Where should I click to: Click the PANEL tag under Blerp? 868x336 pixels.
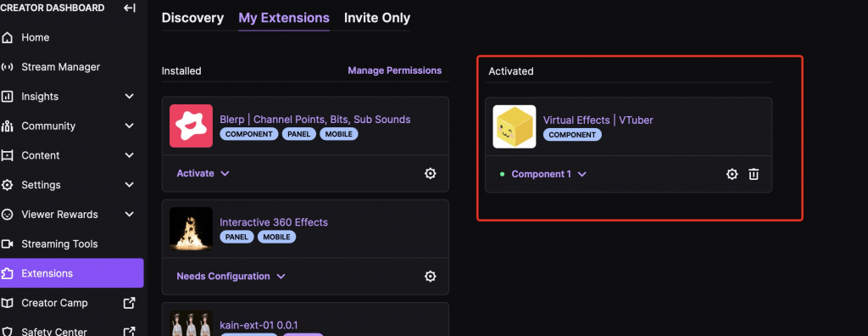[x=299, y=134]
